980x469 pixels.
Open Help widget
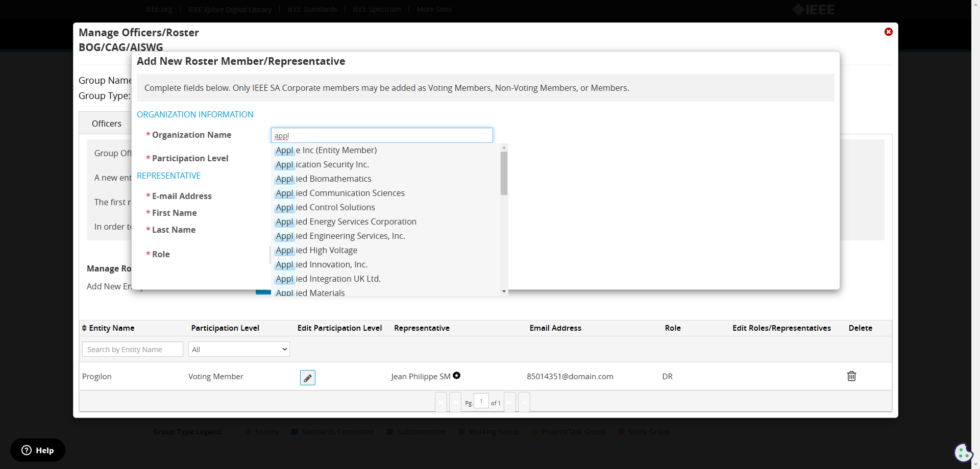38,450
